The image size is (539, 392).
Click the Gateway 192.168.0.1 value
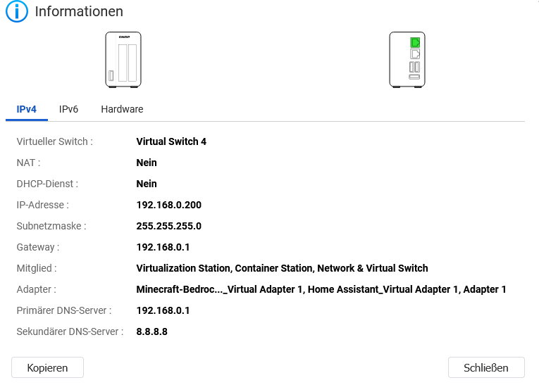pyautogui.click(x=163, y=247)
